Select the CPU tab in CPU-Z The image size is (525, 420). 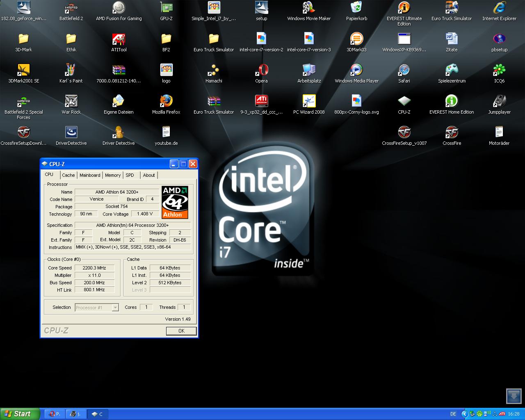click(x=49, y=174)
